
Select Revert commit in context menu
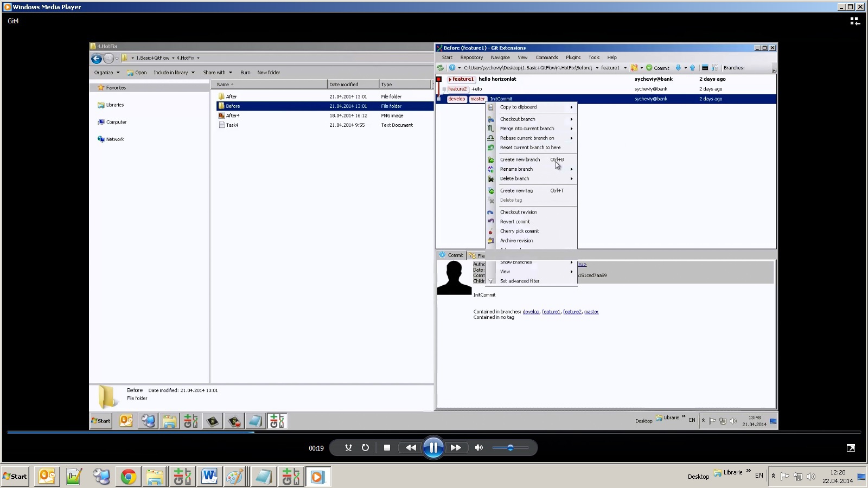pos(532,221)
